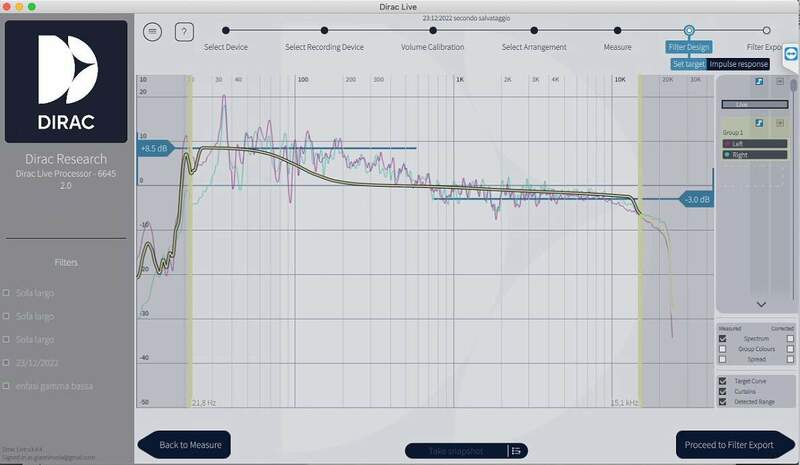Open the hamburger menu icon
The height and width of the screenshot is (465, 800).
coord(152,31)
